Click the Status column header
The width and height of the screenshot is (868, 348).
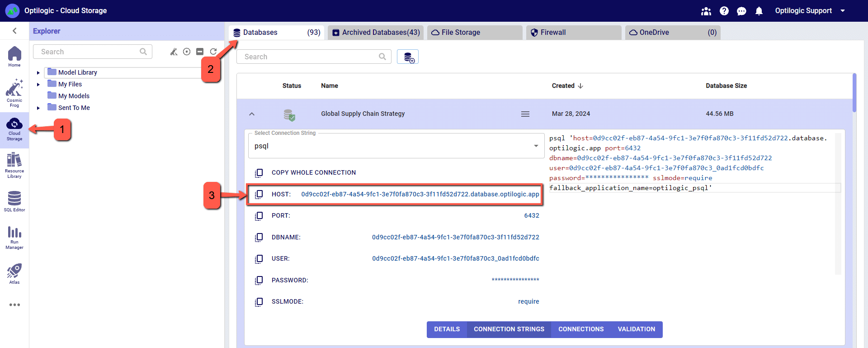coord(292,86)
